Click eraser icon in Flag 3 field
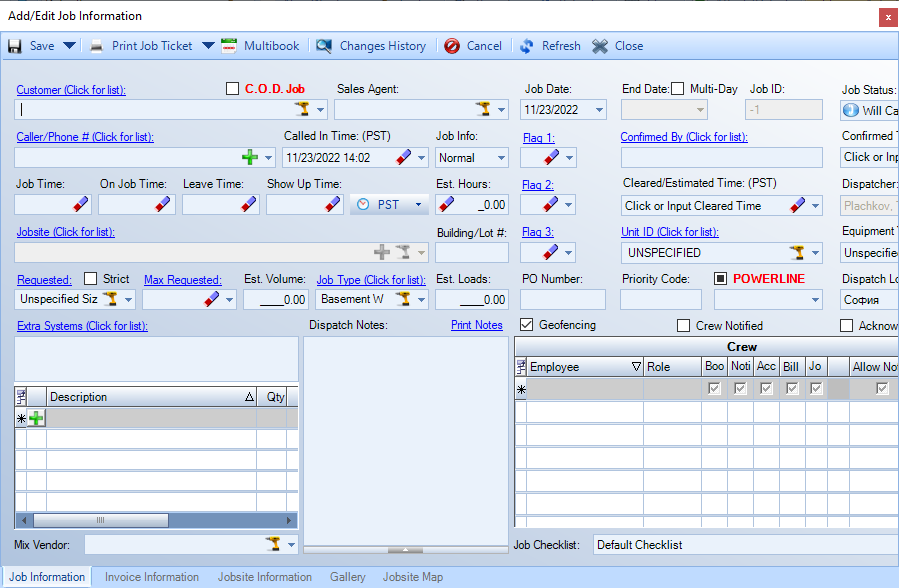 551,252
